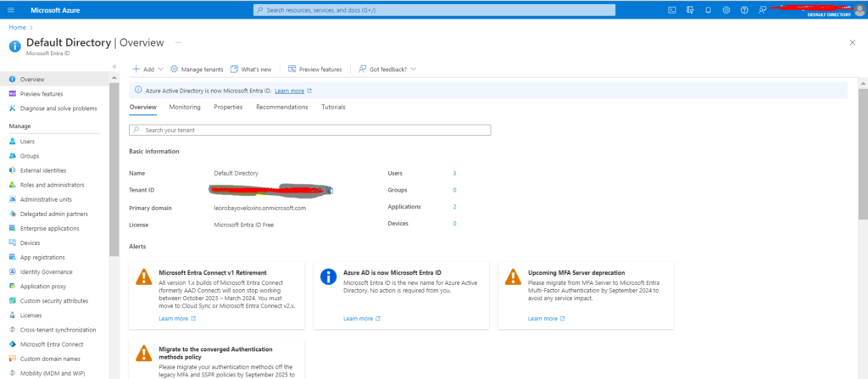
Task: Open Learn more under Azure AD is now Entra ID
Action: click(359, 319)
